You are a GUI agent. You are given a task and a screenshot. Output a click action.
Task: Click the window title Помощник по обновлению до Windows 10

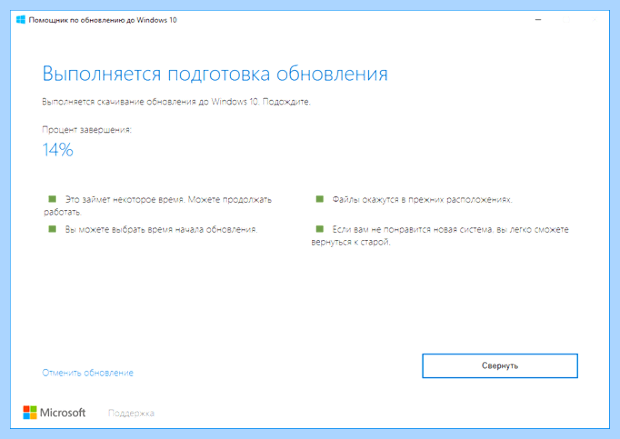click(x=103, y=20)
